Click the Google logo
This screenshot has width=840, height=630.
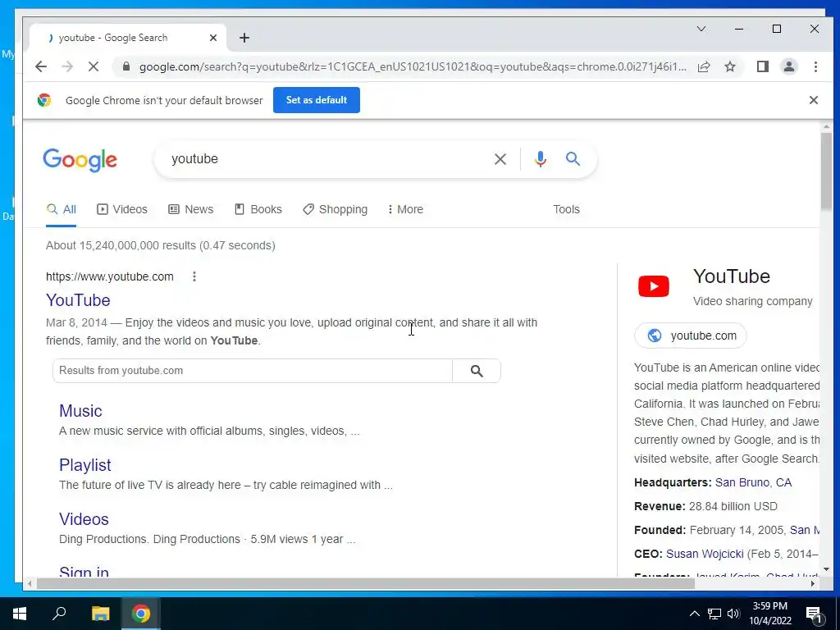coord(80,160)
